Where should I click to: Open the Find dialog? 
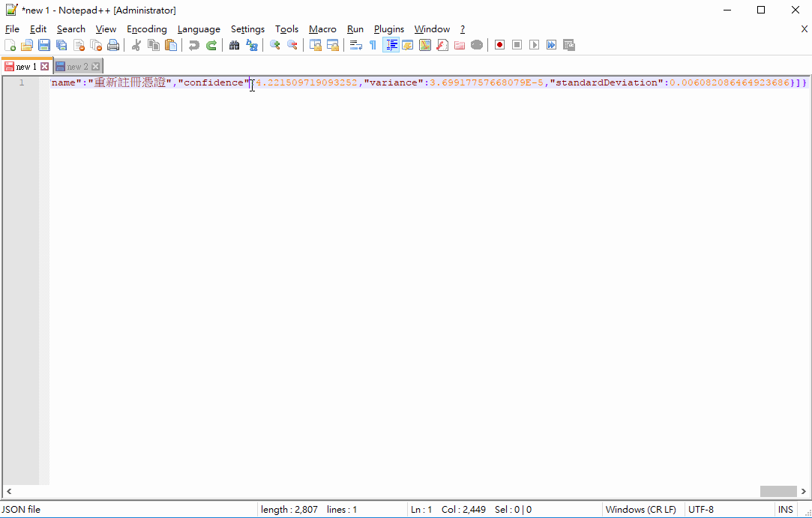coord(235,44)
